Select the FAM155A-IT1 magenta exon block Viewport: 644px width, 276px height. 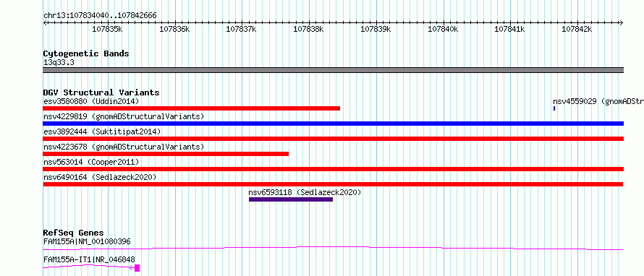(x=137, y=268)
